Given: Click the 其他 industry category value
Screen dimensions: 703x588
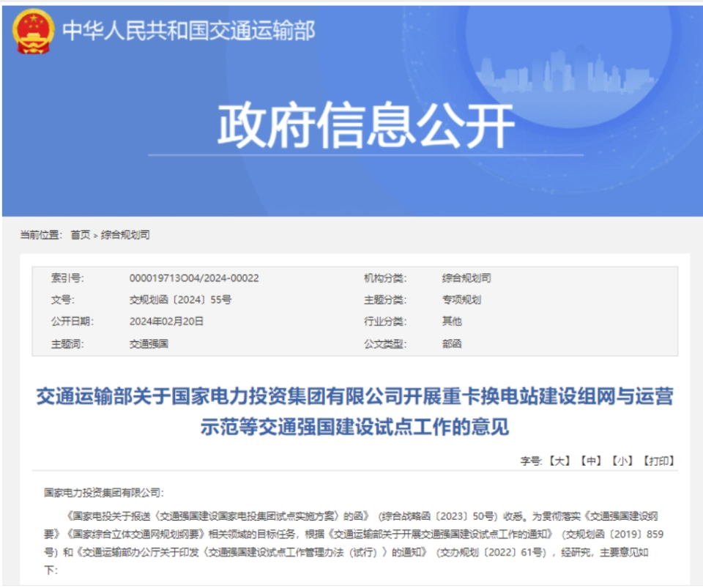Looking at the screenshot, I should tap(452, 321).
